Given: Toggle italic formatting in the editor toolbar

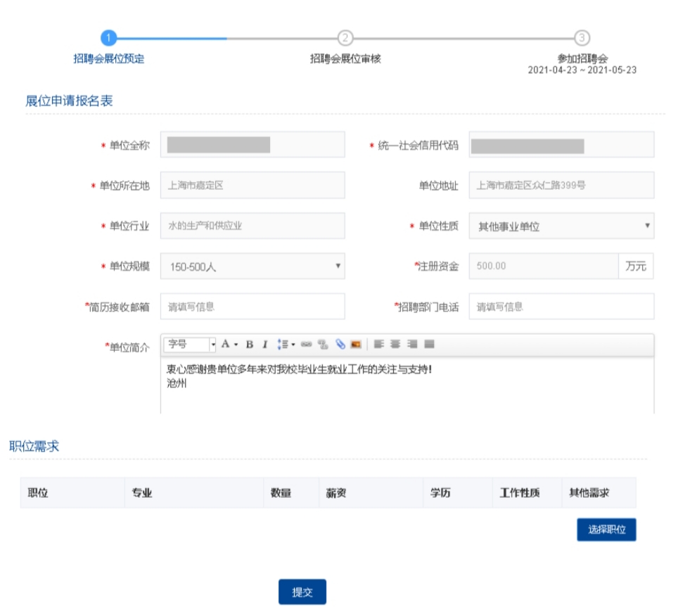Looking at the screenshot, I should click(265, 345).
